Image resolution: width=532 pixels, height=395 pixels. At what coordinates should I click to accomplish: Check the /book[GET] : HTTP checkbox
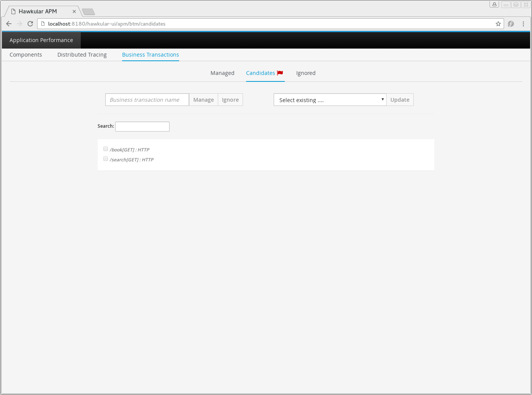pos(106,149)
